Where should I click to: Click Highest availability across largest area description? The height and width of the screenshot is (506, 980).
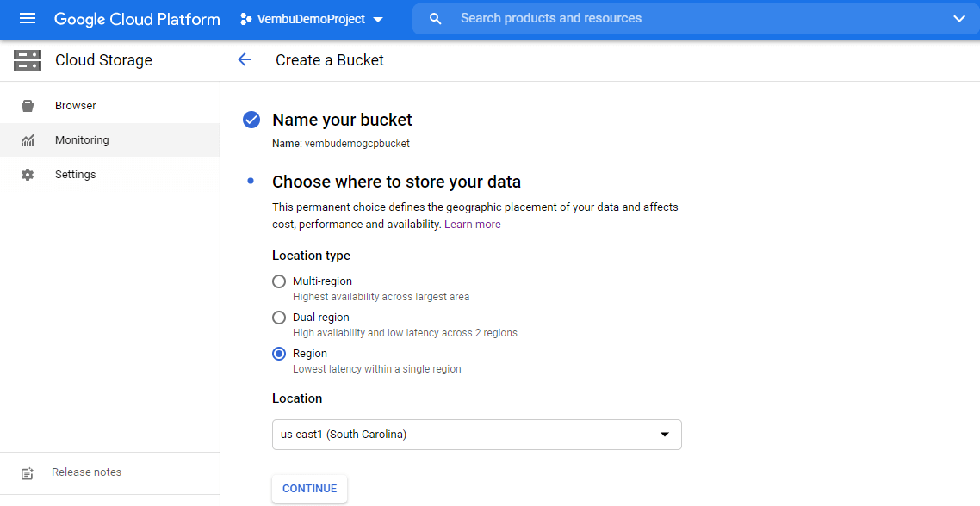tap(381, 297)
